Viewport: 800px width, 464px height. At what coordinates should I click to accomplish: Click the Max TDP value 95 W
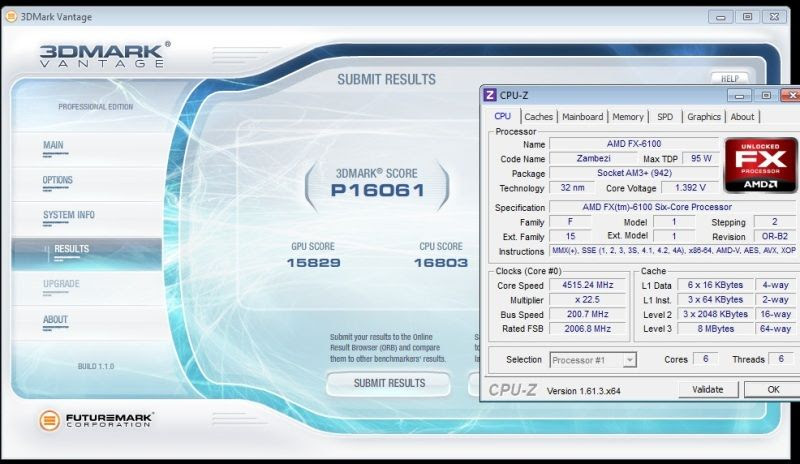[x=701, y=158]
